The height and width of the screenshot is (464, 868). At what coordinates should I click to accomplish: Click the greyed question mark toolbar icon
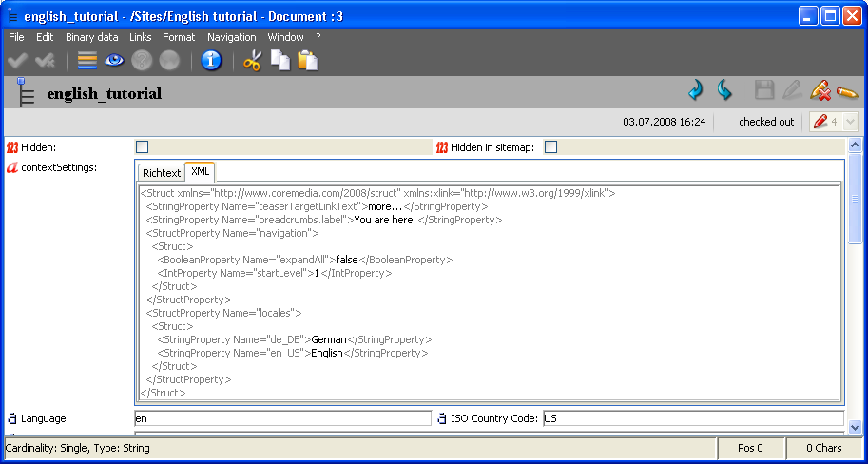point(142,60)
